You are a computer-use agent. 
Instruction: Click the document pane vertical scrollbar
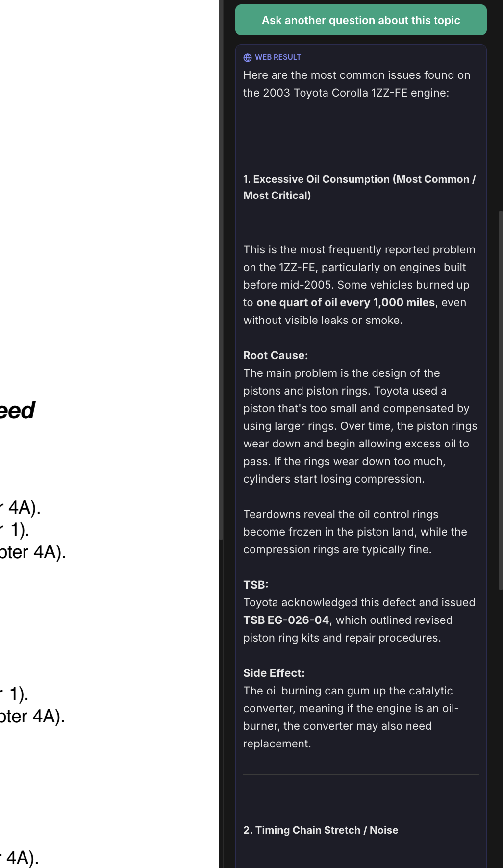pos(221,270)
